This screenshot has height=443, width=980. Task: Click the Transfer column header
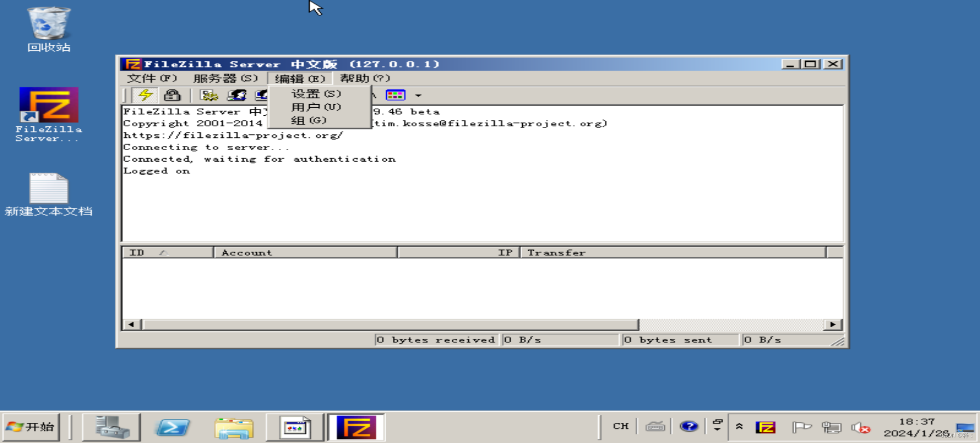673,252
